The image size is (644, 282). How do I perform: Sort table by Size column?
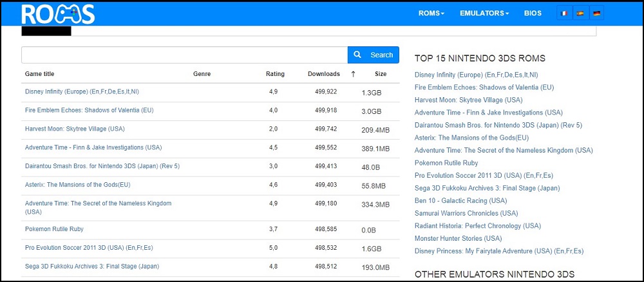coord(381,74)
